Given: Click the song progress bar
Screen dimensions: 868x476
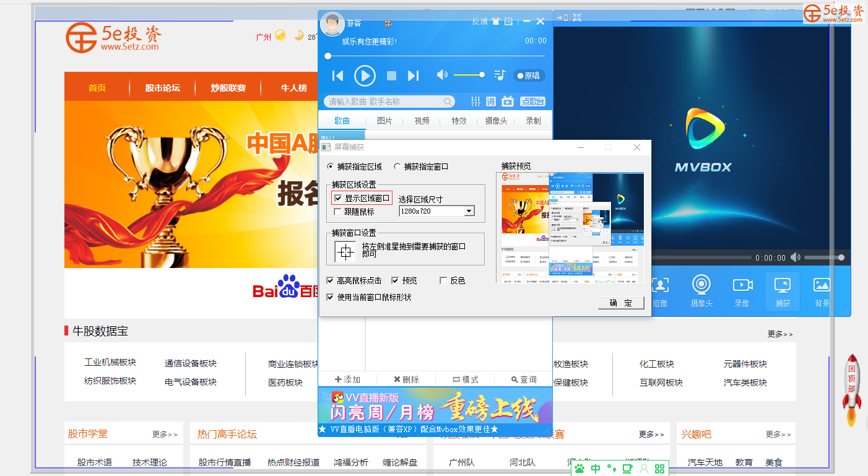Looking at the screenshot, I should click(436, 56).
